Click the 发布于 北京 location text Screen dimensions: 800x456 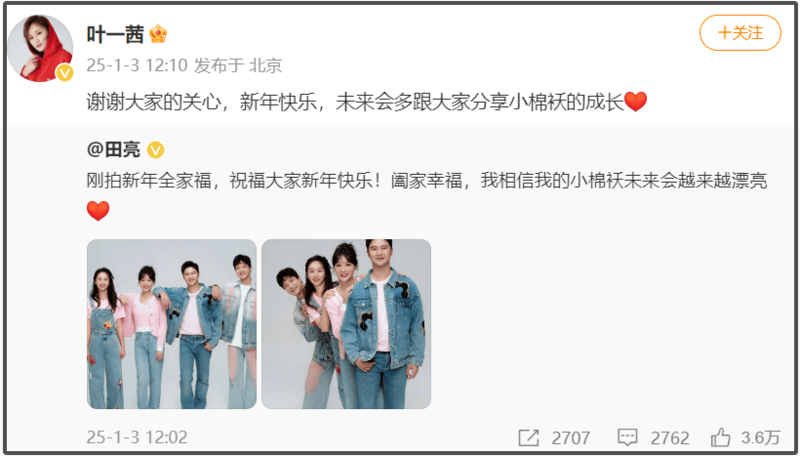(x=238, y=65)
